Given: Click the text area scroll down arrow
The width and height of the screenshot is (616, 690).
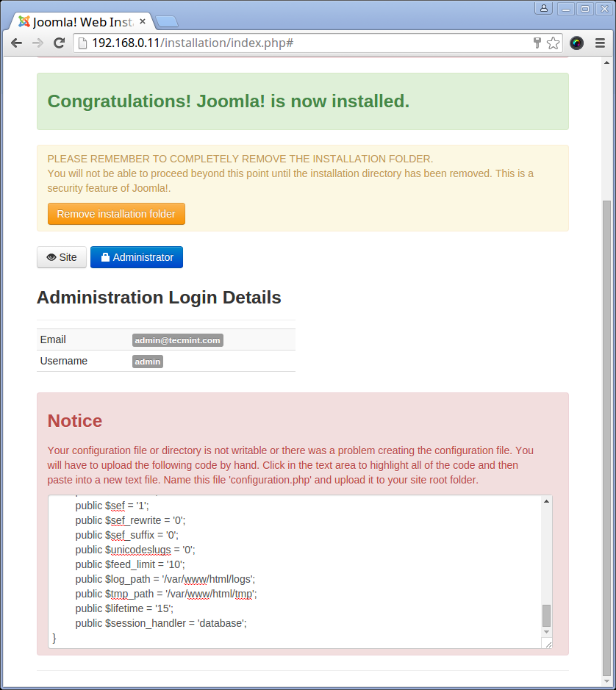Looking at the screenshot, I should point(546,632).
